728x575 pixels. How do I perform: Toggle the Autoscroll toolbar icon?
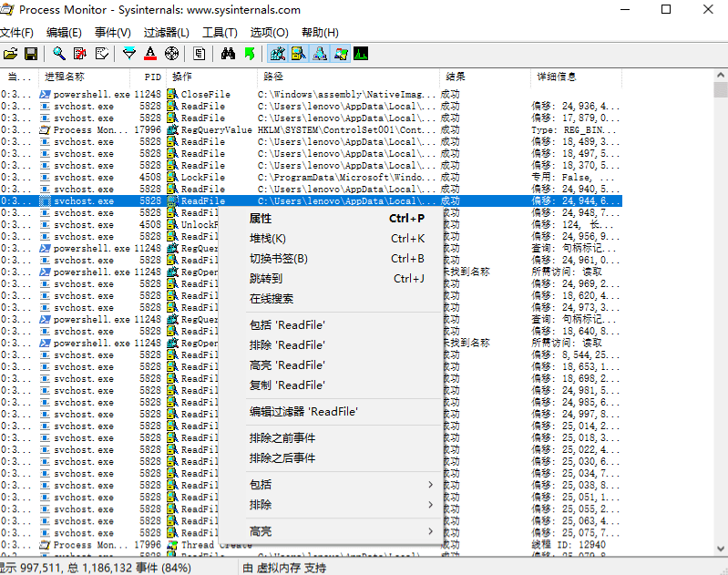80,54
